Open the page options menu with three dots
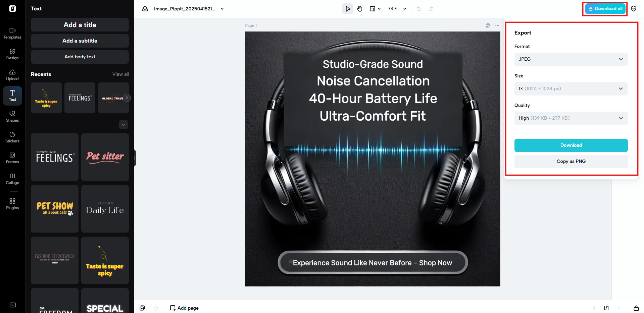 coord(497,25)
